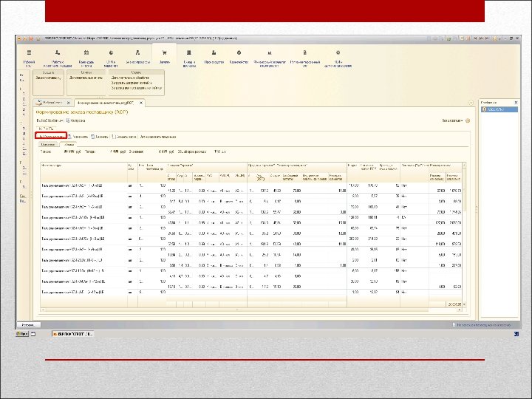This screenshot has width=532, height=399.
Task: Open the variant selection dropdown left of Настройка
Action: (50, 119)
